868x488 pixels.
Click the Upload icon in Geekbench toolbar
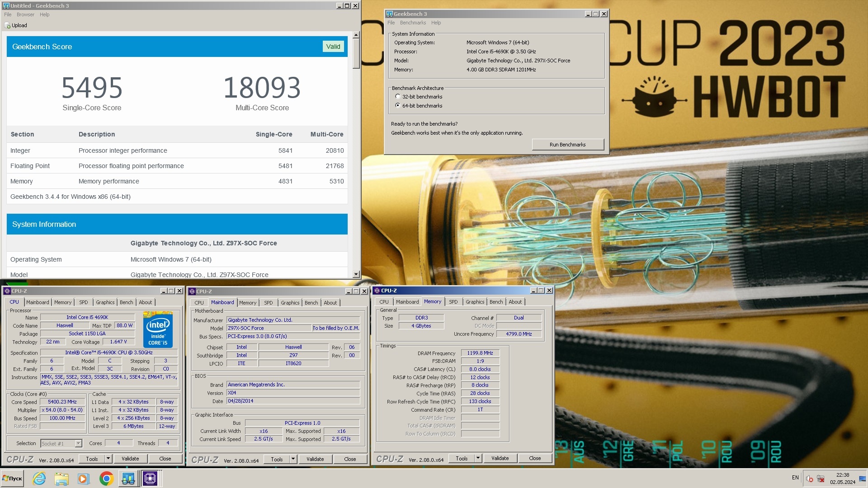point(7,25)
